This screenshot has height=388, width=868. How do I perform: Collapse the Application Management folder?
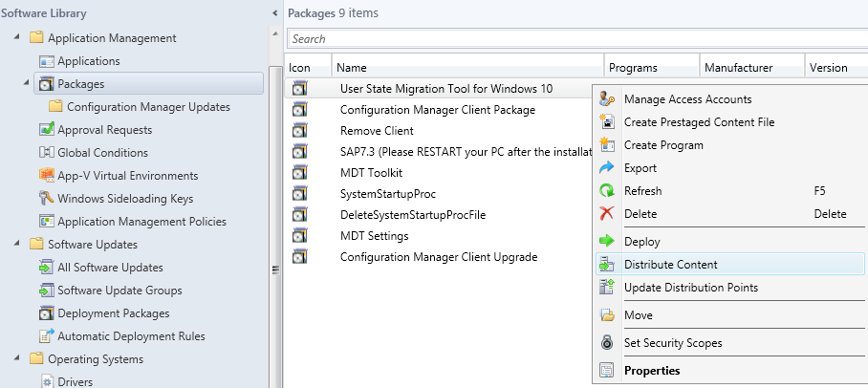pos(16,37)
